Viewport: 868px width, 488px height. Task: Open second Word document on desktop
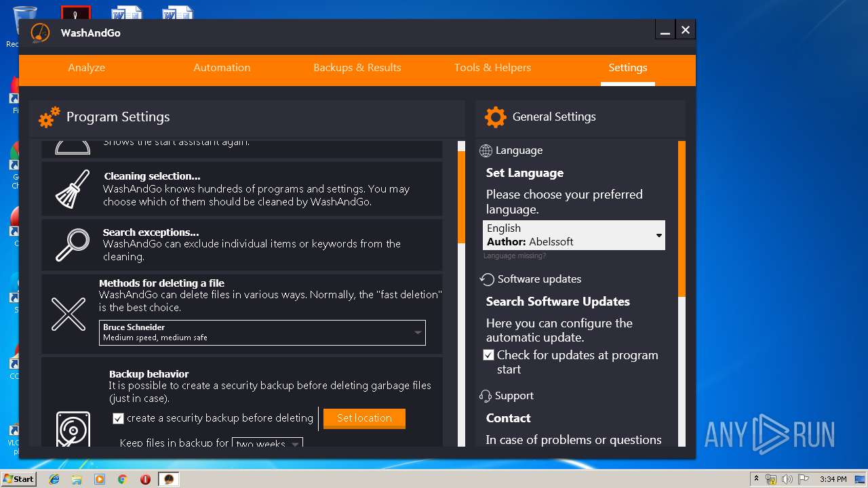(x=178, y=13)
